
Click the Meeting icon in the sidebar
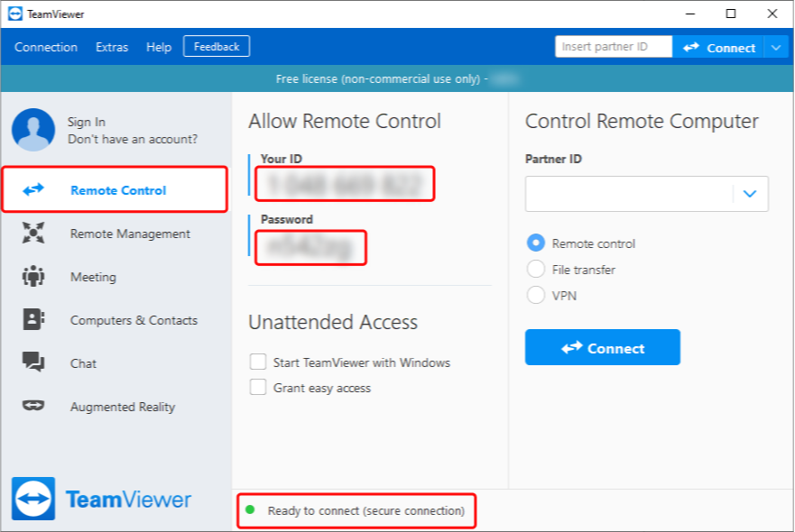(x=32, y=277)
